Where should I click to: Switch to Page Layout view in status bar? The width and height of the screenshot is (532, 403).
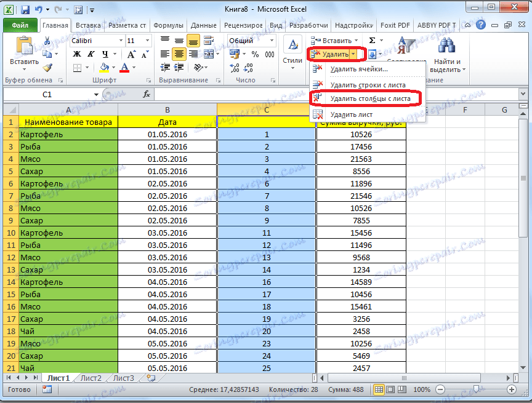coord(390,389)
